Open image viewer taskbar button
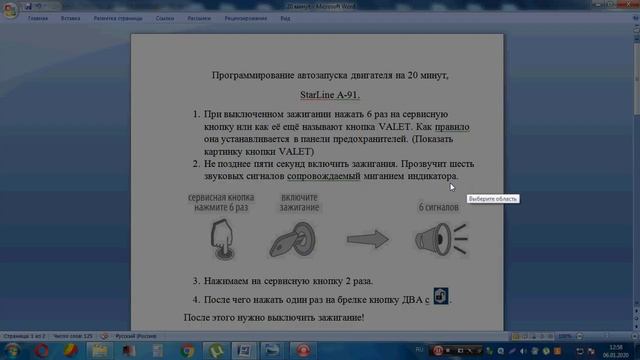 (272, 351)
